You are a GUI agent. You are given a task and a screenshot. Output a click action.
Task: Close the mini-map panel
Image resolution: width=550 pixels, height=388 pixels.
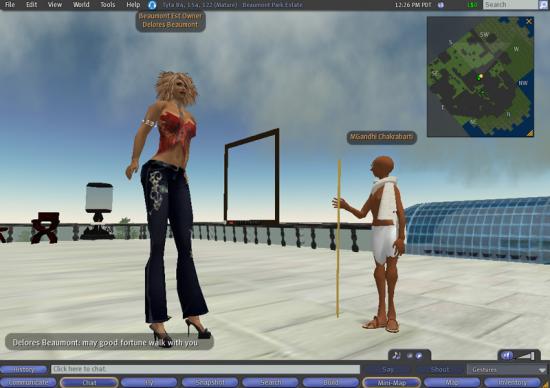coord(529,21)
